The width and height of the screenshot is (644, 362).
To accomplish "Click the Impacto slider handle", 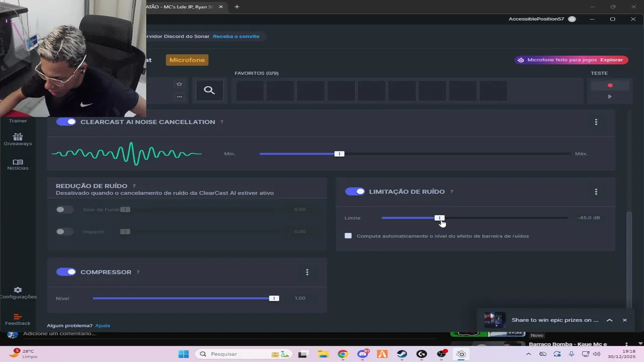I will pos(125,231).
